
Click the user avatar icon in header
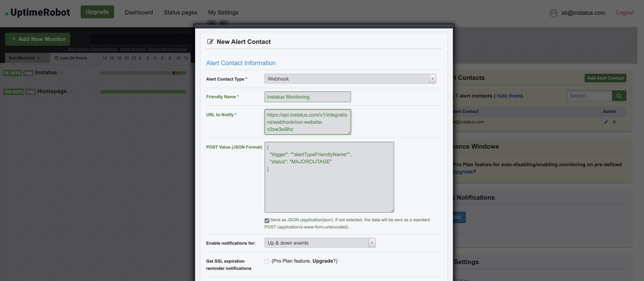553,13
